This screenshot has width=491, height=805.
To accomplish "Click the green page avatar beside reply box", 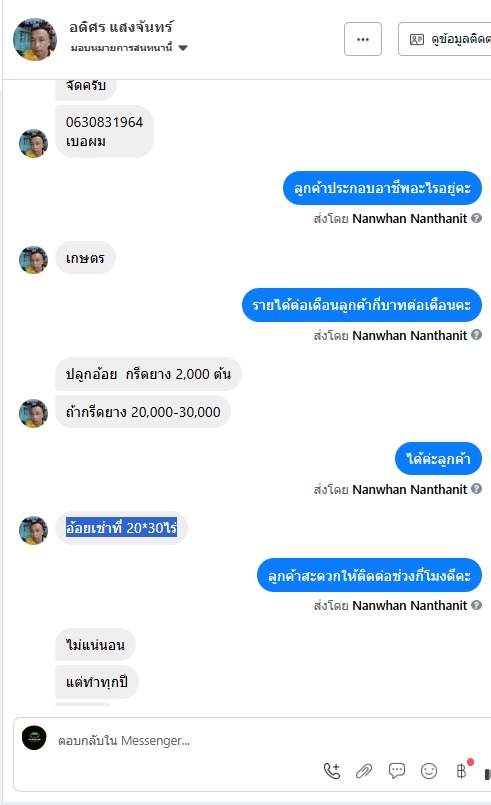I will 34,738.
